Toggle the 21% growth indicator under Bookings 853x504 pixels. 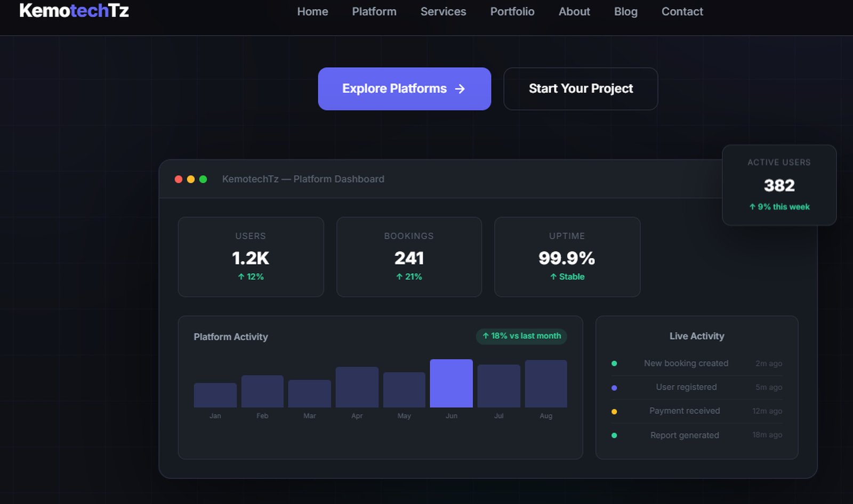click(408, 277)
